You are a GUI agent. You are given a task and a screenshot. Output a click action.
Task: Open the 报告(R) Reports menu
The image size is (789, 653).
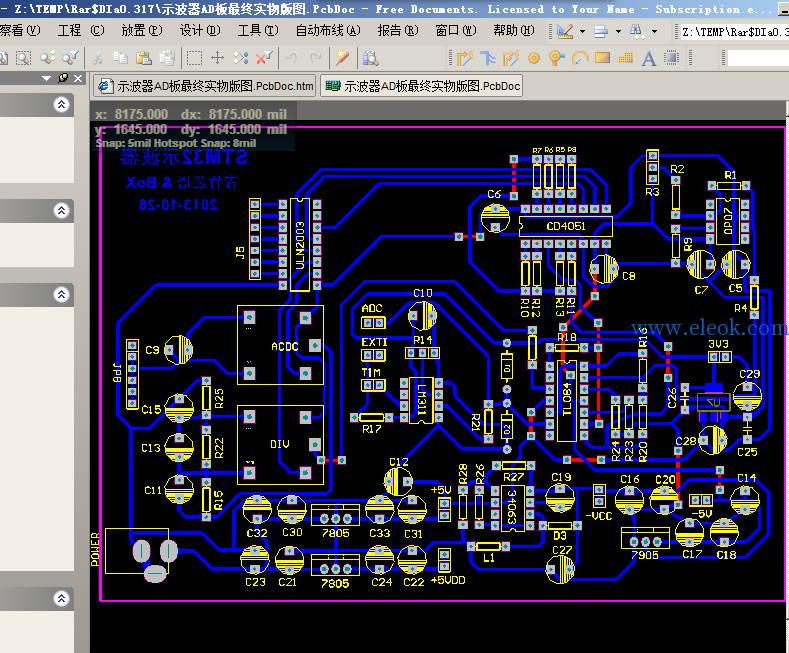pyautogui.click(x=398, y=31)
